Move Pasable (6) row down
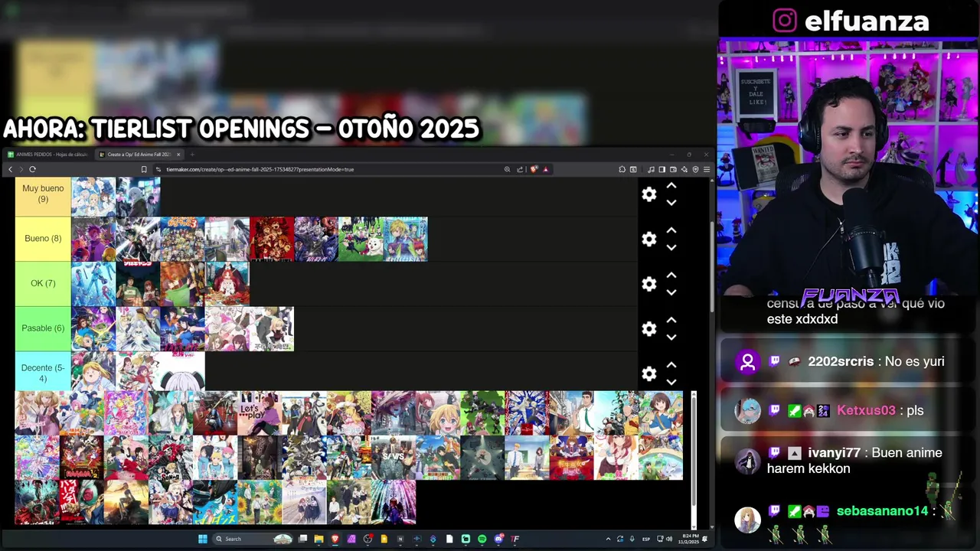The width and height of the screenshot is (980, 551). pyautogui.click(x=671, y=337)
